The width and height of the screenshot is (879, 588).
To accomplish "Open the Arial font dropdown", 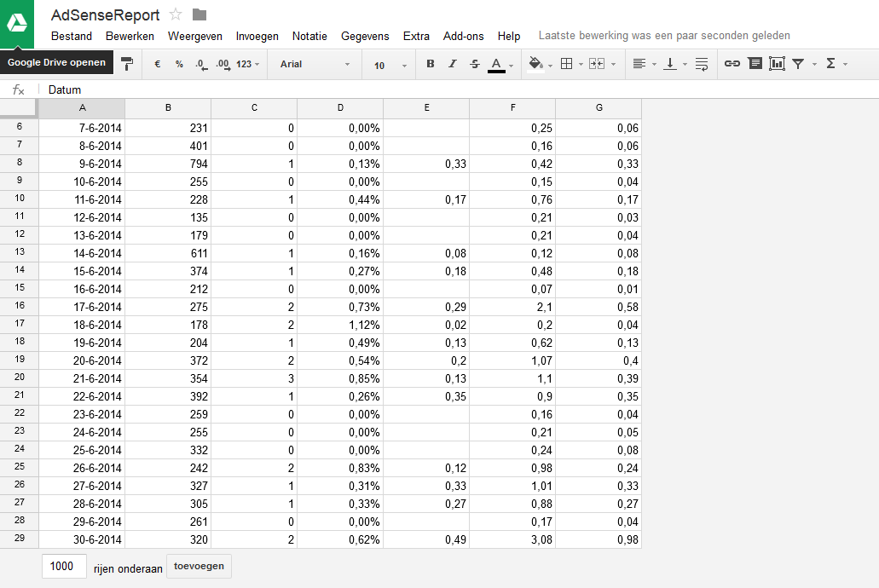I will [x=315, y=64].
